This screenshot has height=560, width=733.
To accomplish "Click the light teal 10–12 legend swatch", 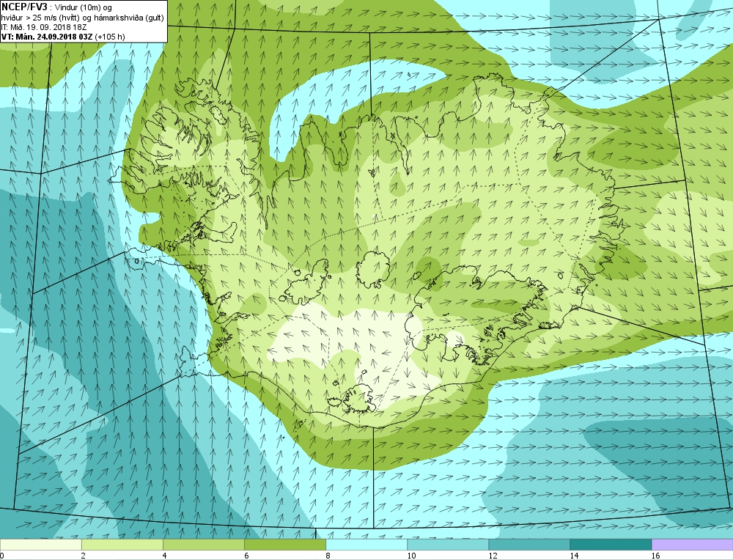I will tap(447, 545).
